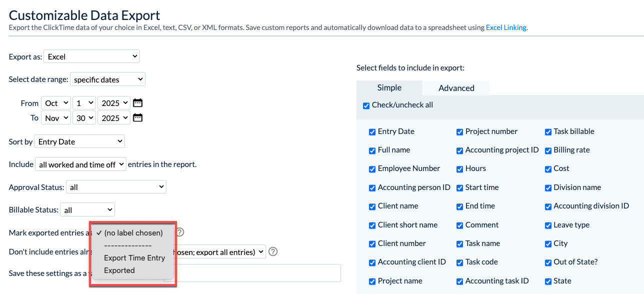Toggle Employee Number checkbox

tap(372, 169)
